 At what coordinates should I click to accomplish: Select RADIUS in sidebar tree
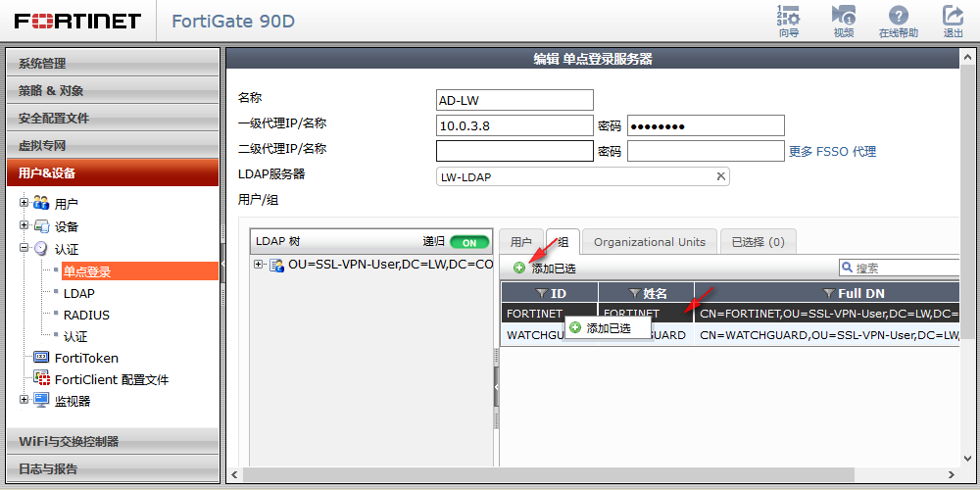pos(86,315)
